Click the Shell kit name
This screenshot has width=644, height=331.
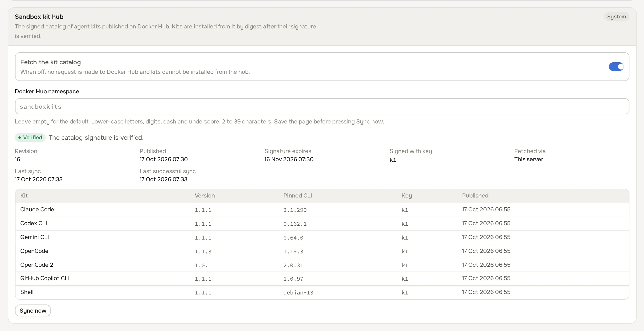click(27, 292)
